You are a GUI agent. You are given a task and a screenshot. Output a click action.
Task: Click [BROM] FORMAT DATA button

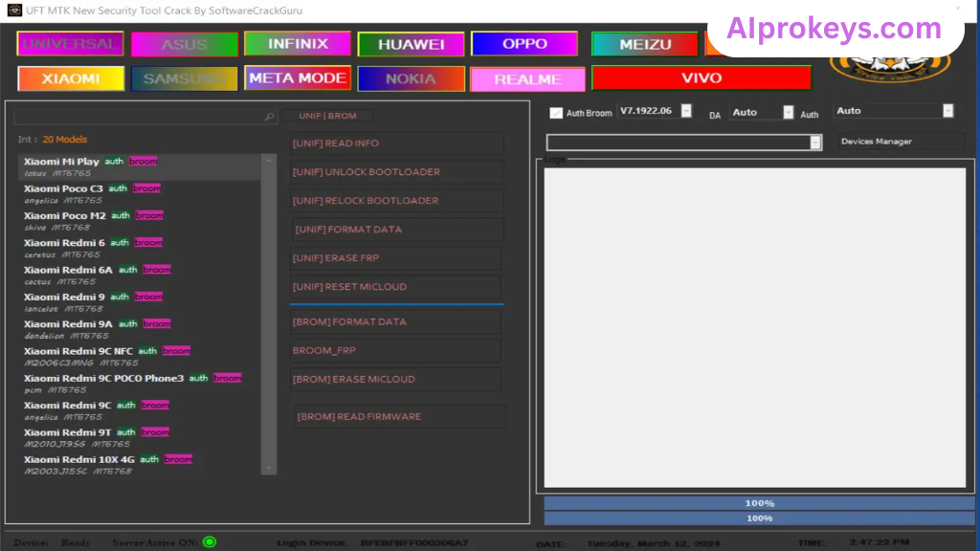395,321
